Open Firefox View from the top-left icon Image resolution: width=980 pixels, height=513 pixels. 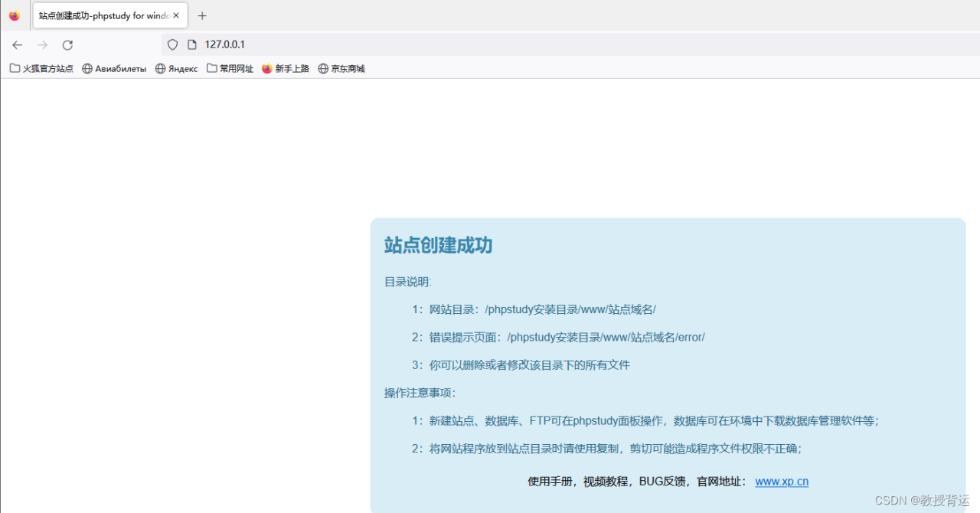(x=15, y=15)
